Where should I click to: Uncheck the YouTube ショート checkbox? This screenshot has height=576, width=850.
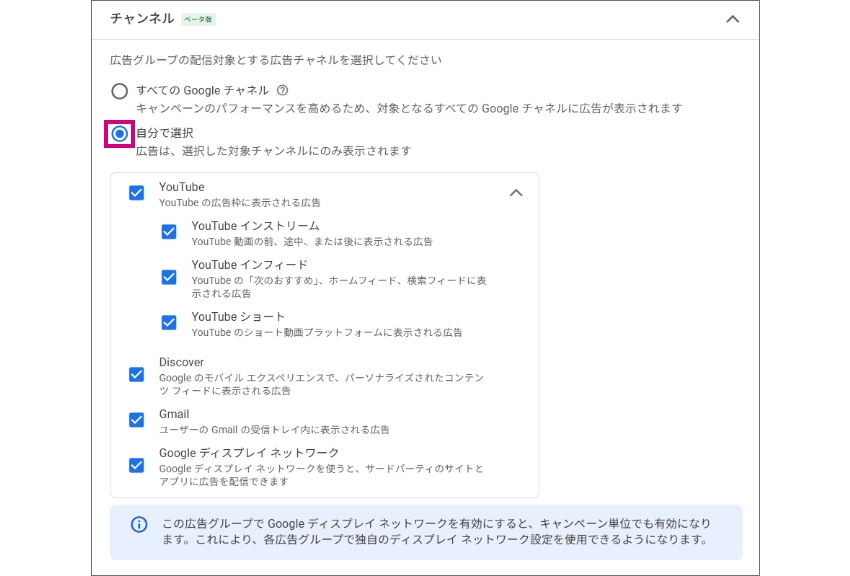tap(169, 323)
